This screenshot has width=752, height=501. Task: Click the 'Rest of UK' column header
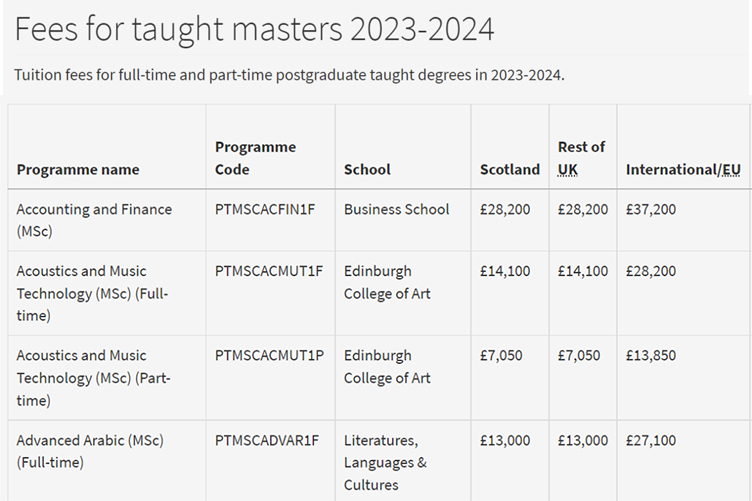coord(581,158)
